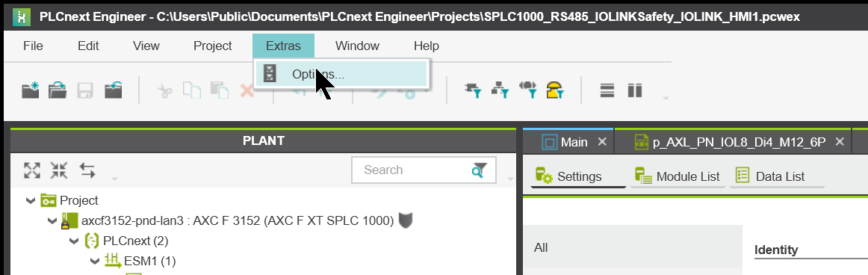Viewport: 868px width, 275px height.
Task: Click the PLANT search input field
Action: click(412, 170)
